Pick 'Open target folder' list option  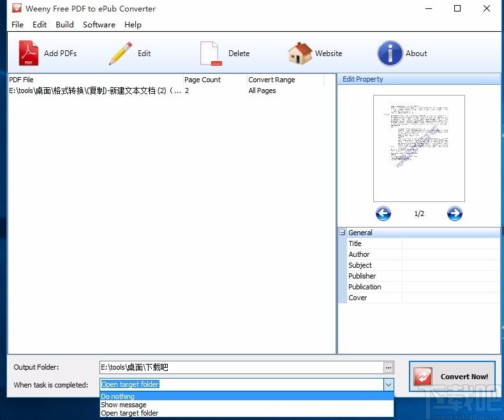[x=130, y=413]
